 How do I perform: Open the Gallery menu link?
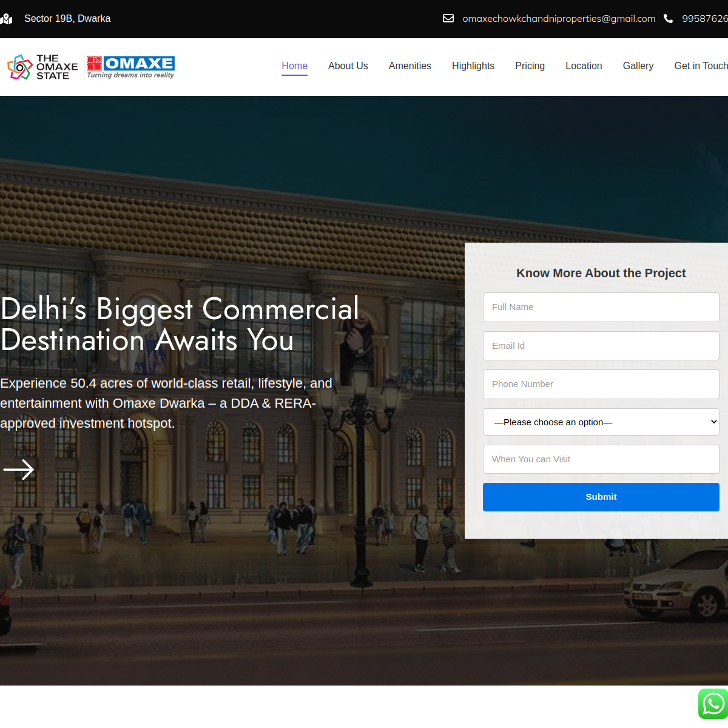pos(638,66)
